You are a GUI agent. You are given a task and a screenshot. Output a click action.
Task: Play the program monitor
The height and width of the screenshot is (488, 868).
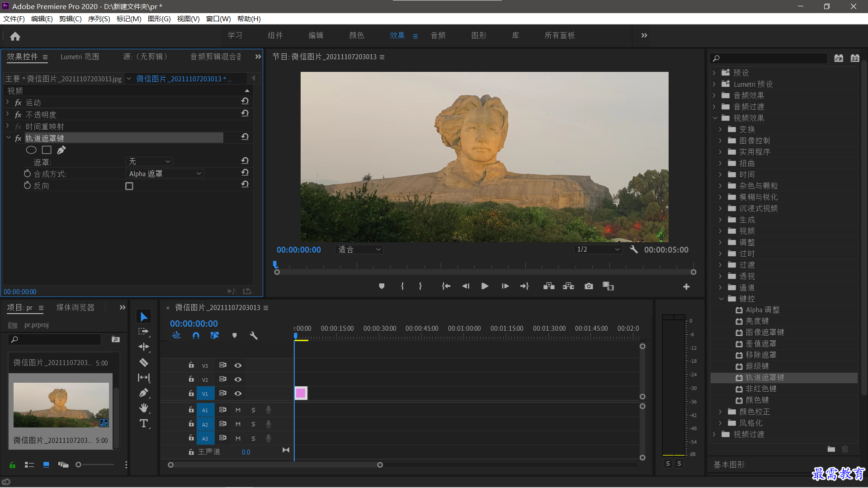[x=485, y=286]
